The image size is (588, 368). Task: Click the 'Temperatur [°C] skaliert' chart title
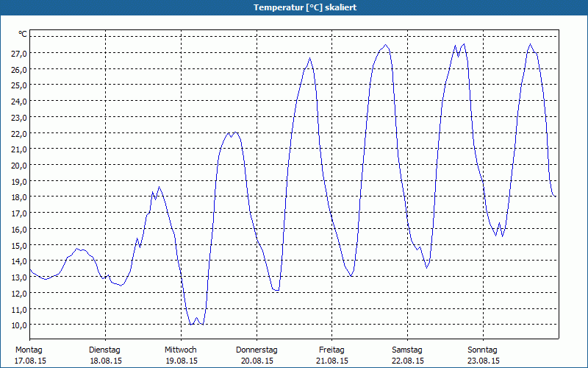pos(294,7)
